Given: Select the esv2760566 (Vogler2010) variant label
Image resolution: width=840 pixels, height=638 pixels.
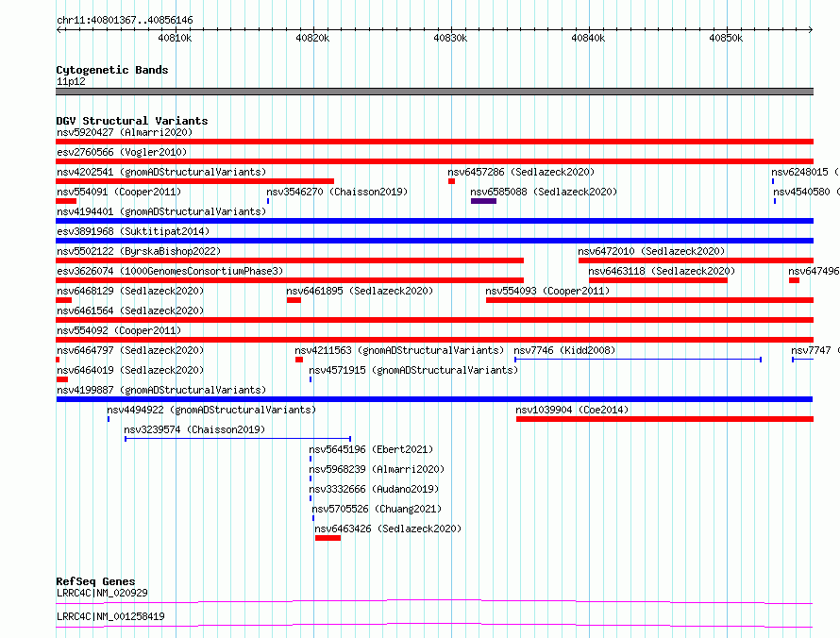Looking at the screenshot, I should pyautogui.click(x=122, y=152).
